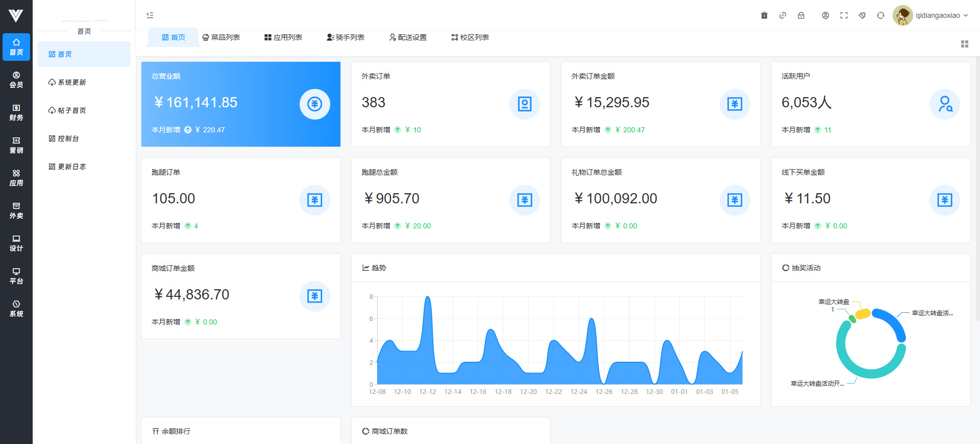Open 财务 section in dark sidebar
The height and width of the screenshot is (444, 980).
(16, 112)
